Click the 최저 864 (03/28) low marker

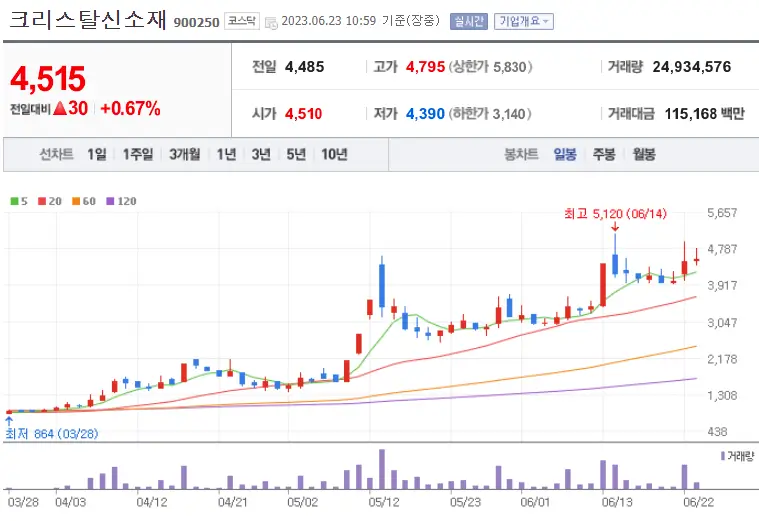tap(52, 433)
